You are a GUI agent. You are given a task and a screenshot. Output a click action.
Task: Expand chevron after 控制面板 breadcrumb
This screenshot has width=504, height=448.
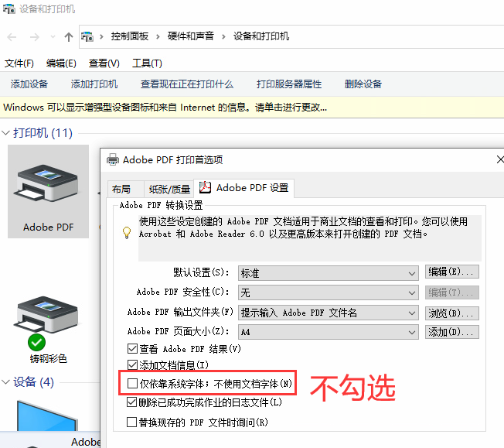tap(158, 36)
